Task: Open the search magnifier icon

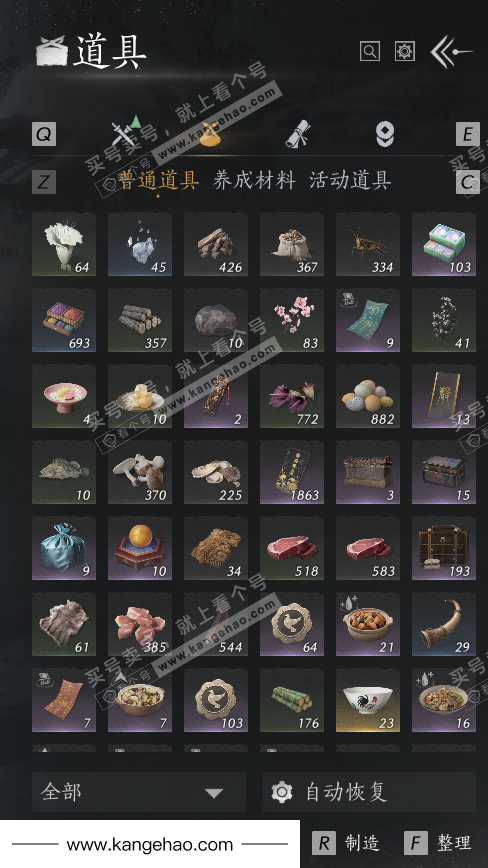Action: click(x=370, y=51)
